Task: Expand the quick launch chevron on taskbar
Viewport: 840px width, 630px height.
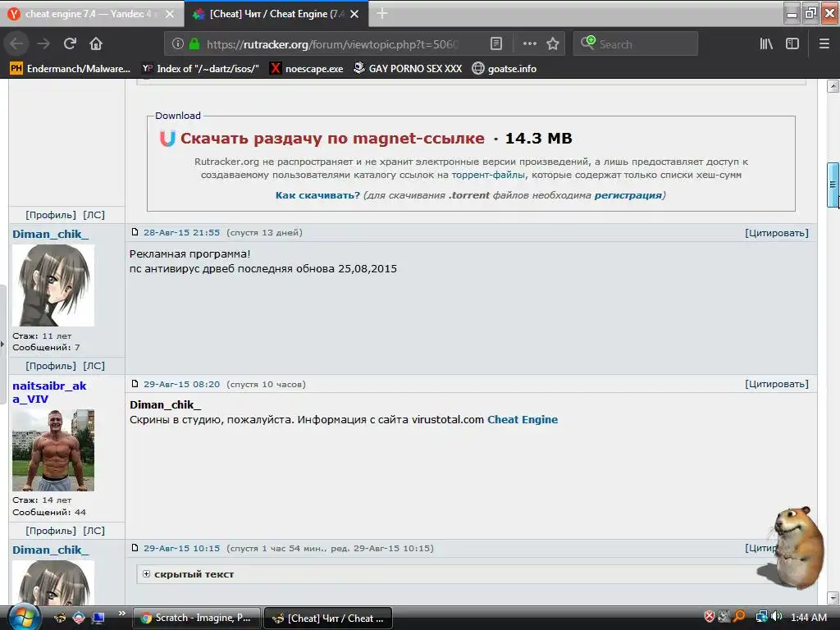Action: click(121, 614)
